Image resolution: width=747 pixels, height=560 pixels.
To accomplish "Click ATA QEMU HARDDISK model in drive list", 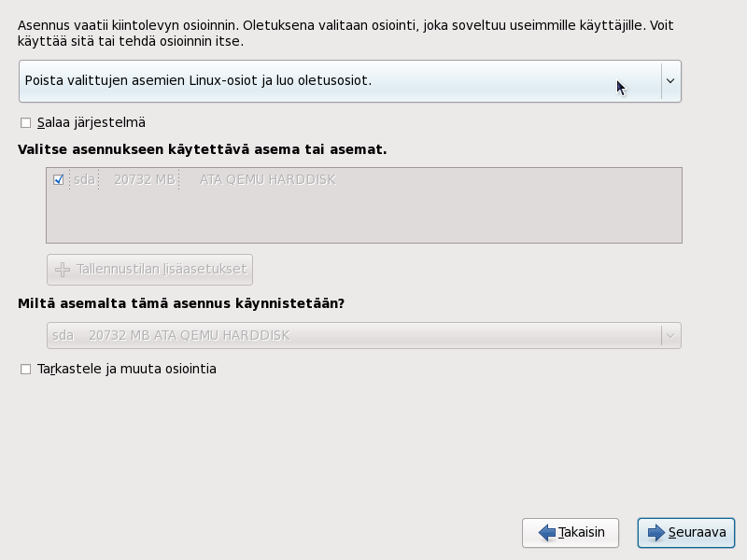I will pyautogui.click(x=267, y=179).
